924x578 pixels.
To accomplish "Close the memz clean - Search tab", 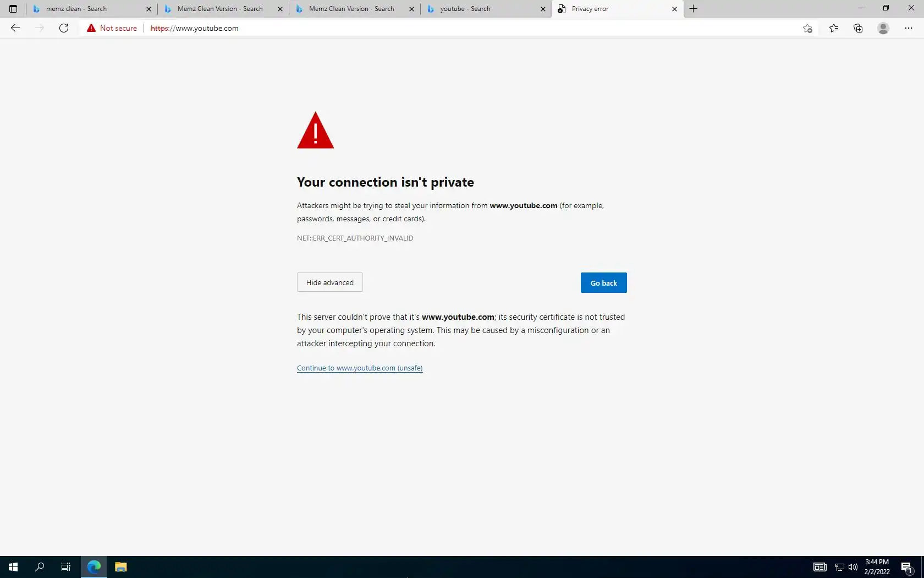I will [148, 9].
